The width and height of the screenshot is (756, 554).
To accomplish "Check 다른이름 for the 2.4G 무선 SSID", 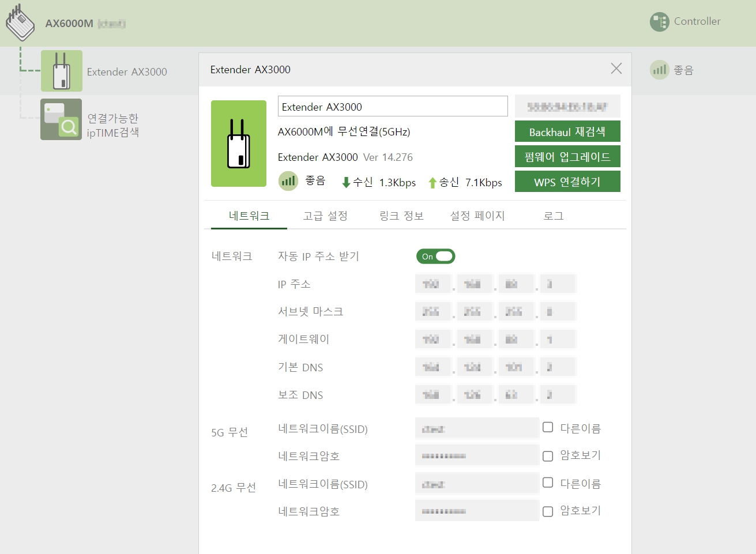I will click(x=548, y=483).
